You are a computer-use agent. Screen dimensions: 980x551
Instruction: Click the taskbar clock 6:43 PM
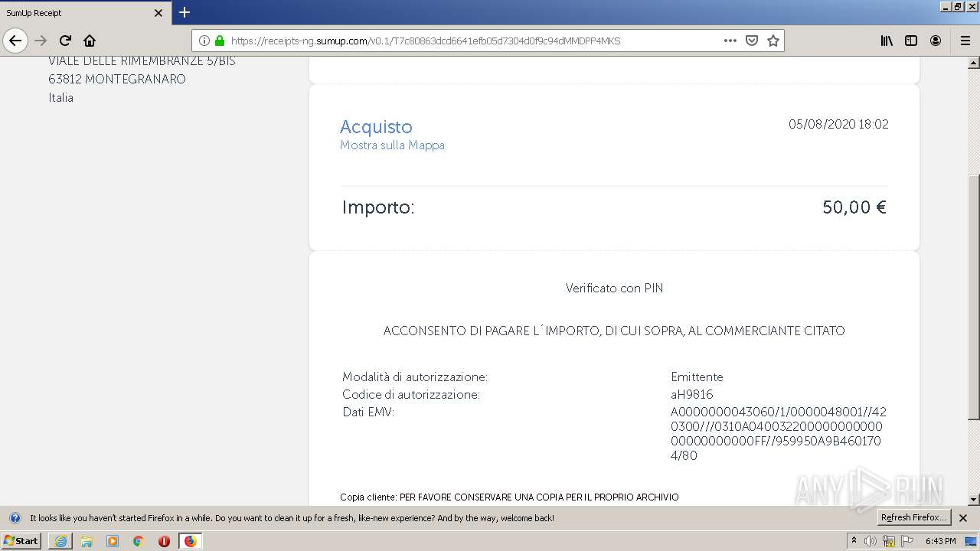tap(940, 541)
